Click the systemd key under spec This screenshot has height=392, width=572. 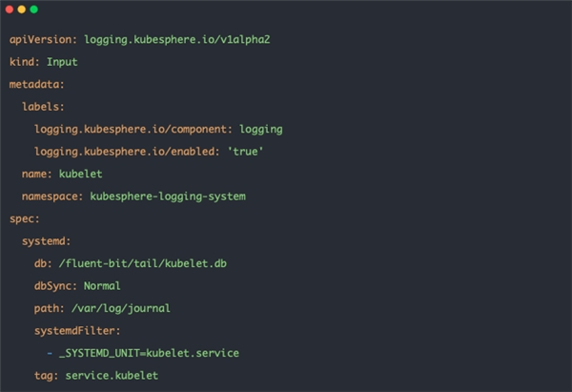(46, 241)
